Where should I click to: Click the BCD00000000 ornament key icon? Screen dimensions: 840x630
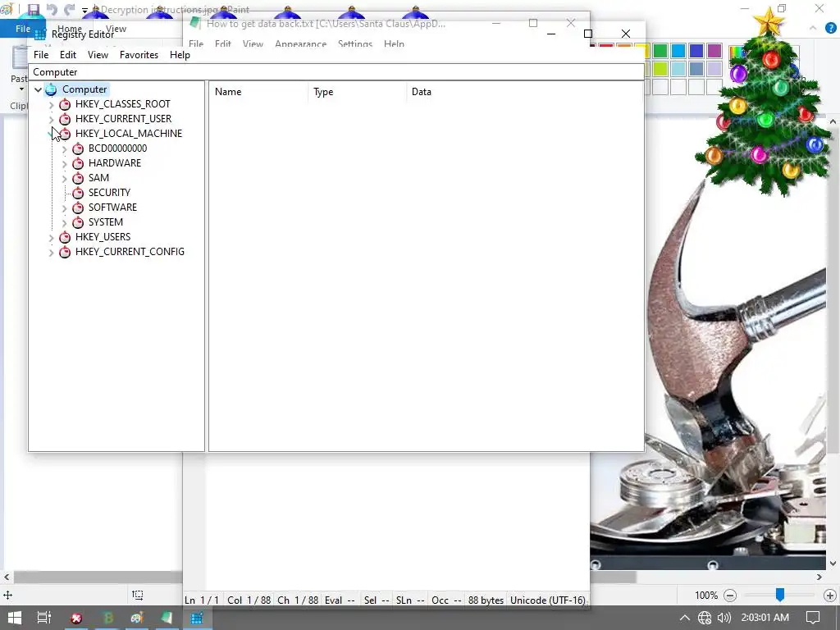[78, 148]
